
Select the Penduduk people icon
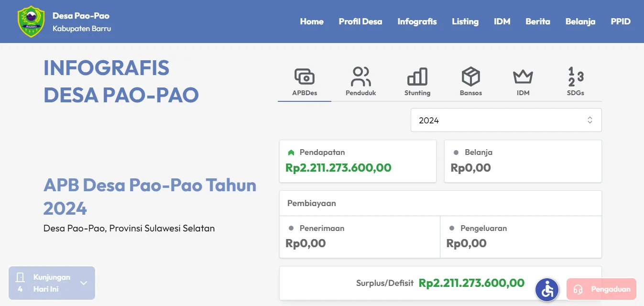(x=361, y=76)
